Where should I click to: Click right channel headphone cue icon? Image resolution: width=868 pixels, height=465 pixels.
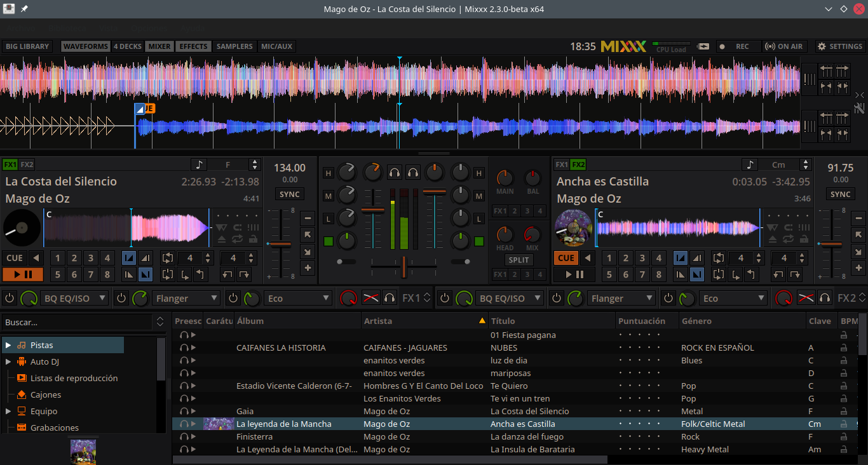coord(413,172)
